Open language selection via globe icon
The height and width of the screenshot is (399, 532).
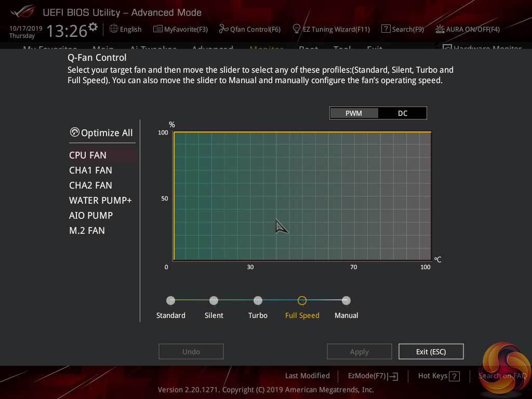click(114, 29)
